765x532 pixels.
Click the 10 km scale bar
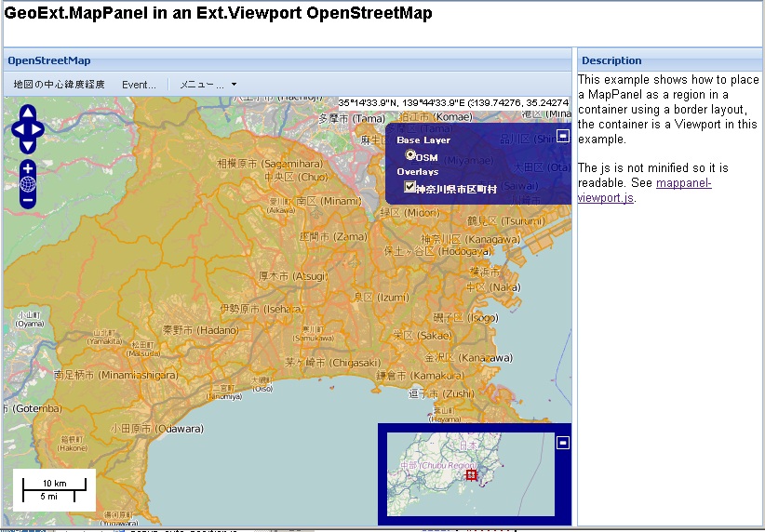tap(54, 484)
